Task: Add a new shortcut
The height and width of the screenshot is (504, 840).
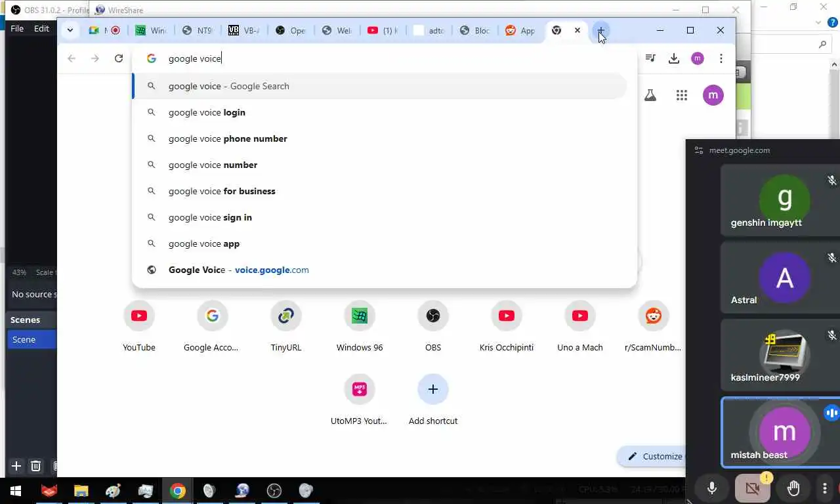Action: [x=433, y=400]
